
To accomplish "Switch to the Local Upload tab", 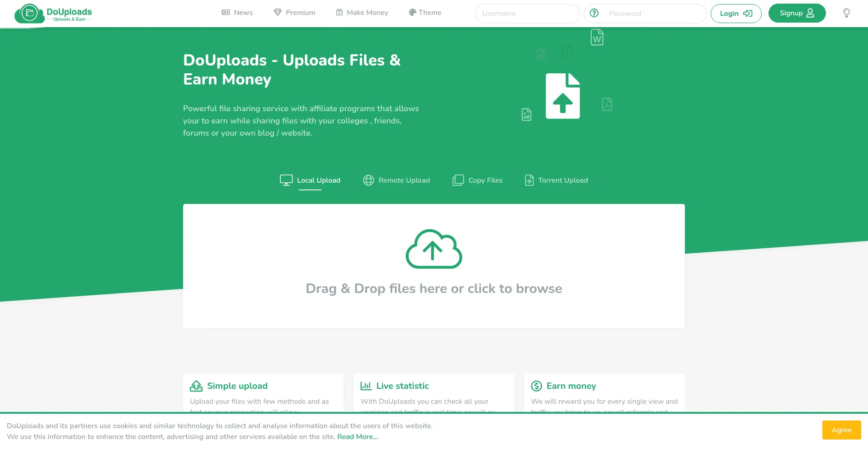I will [x=310, y=180].
